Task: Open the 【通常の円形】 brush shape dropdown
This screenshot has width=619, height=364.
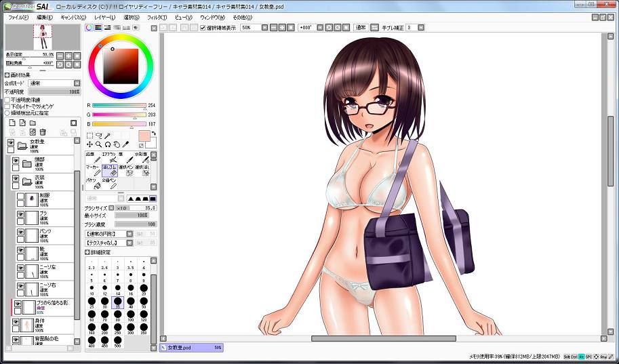Action: click(108, 233)
